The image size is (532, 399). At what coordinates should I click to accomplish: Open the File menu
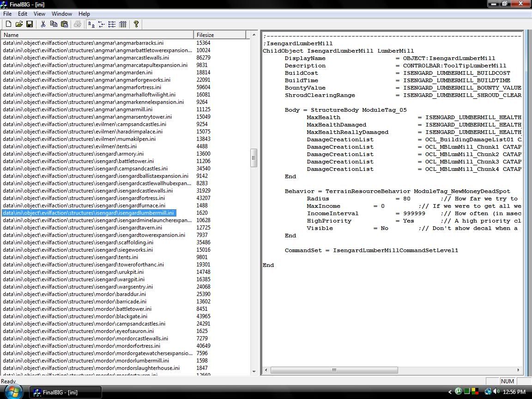click(7, 14)
